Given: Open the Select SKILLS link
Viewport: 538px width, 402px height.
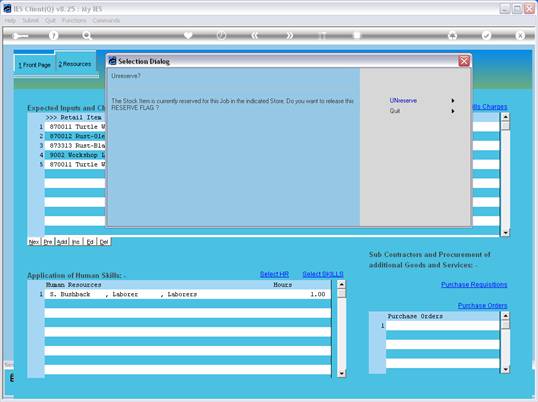Looking at the screenshot, I should pos(323,274).
